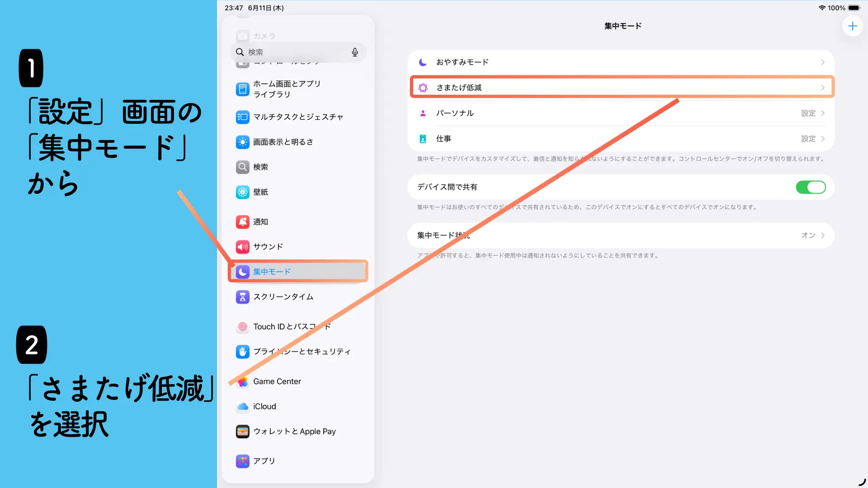Open ウォレットと Apple Pay wallet icon
Viewport: 868px width, 488px height.
pyautogui.click(x=243, y=432)
